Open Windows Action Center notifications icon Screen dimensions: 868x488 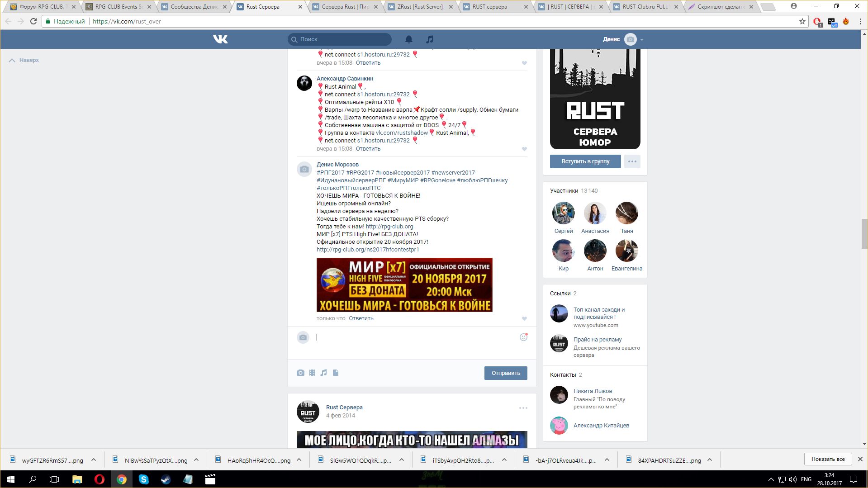854,479
